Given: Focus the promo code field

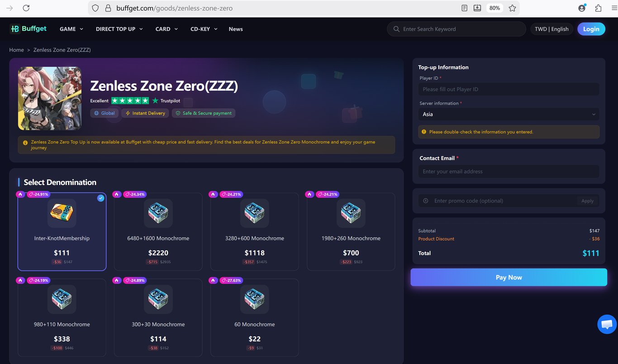Looking at the screenshot, I should pyautogui.click(x=502, y=201).
